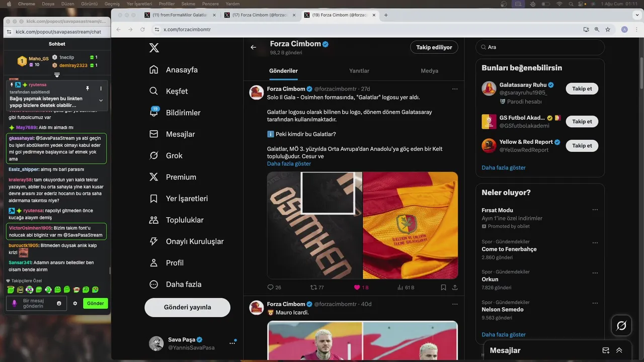644x362 pixels.
Task: Open Chrome profile avatar A
Action: point(624,30)
